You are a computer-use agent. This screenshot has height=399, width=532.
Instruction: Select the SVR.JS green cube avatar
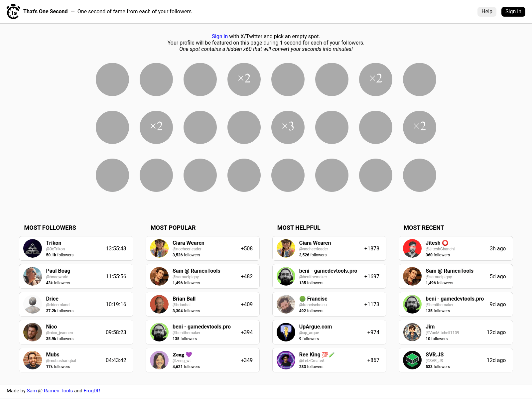[x=412, y=360]
